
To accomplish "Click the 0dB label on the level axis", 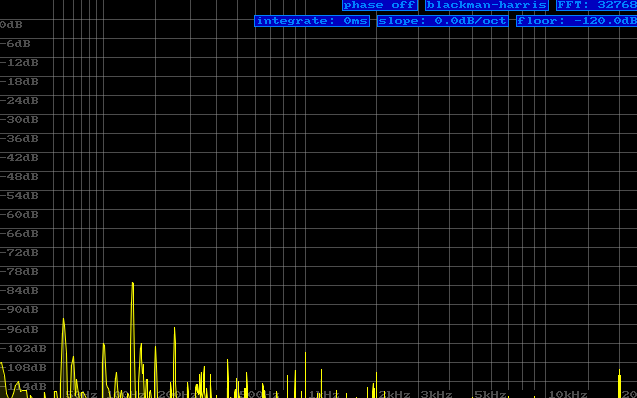I will [11, 25].
